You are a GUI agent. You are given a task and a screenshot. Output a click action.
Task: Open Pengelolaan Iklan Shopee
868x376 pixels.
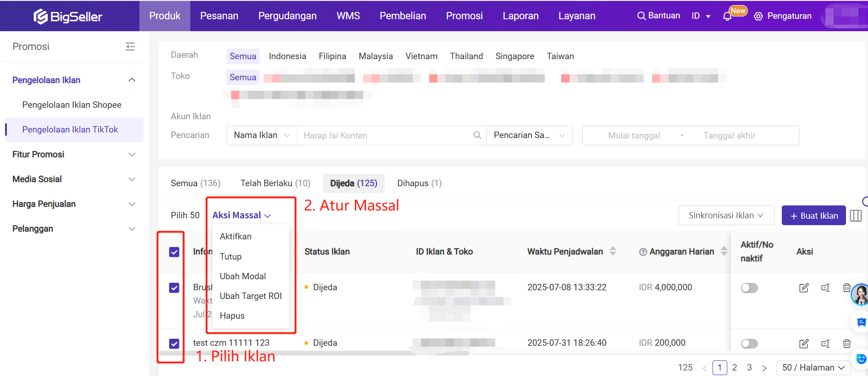pos(72,105)
